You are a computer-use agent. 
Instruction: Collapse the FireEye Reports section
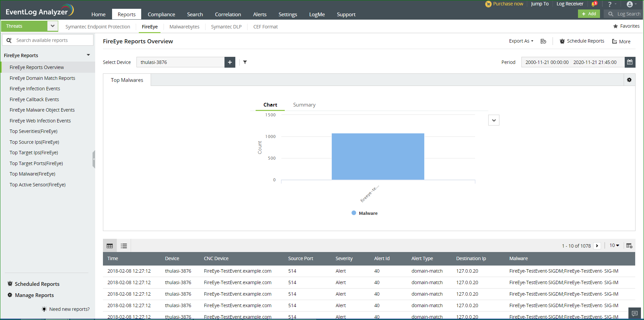(x=88, y=55)
